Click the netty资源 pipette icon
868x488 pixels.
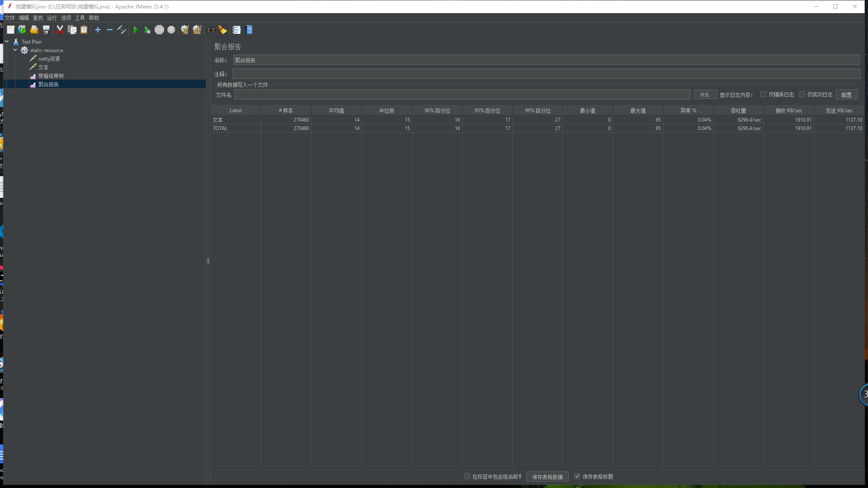coord(33,59)
